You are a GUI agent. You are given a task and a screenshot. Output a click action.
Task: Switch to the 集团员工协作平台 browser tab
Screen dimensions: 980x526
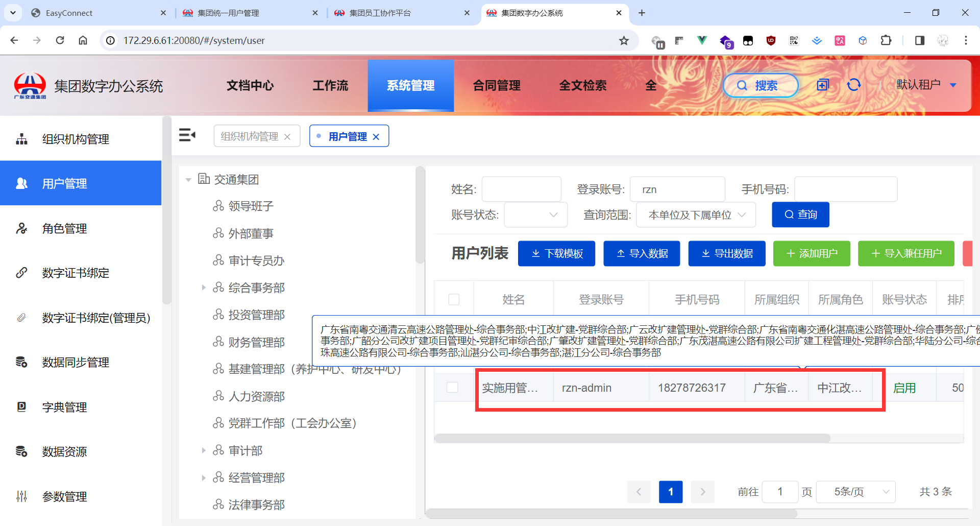(402, 13)
